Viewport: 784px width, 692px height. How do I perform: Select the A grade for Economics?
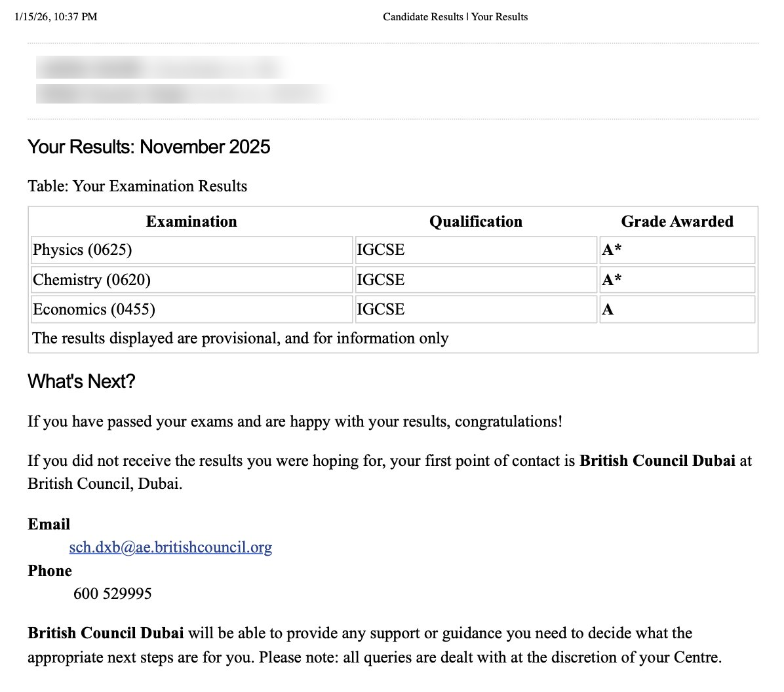tap(608, 309)
